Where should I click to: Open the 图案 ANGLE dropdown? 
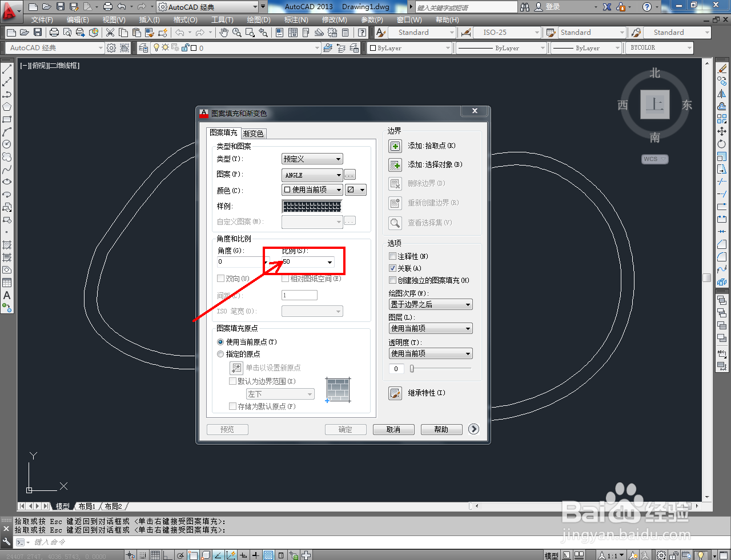pos(312,175)
